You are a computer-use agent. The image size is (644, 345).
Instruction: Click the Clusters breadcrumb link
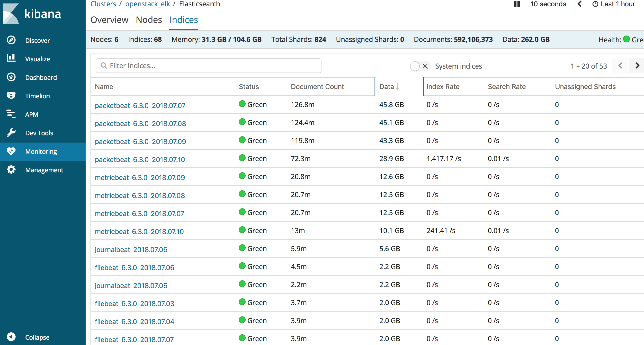pyautogui.click(x=103, y=4)
